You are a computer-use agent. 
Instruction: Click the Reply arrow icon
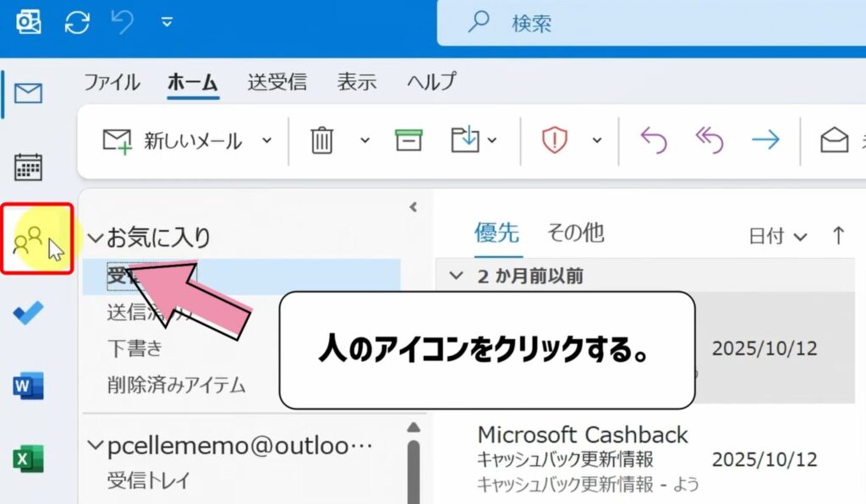tap(654, 140)
